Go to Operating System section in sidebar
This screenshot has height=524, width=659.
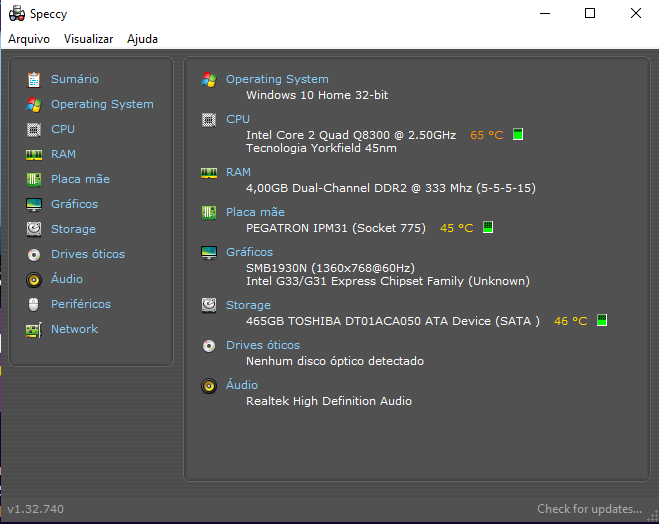tap(102, 104)
